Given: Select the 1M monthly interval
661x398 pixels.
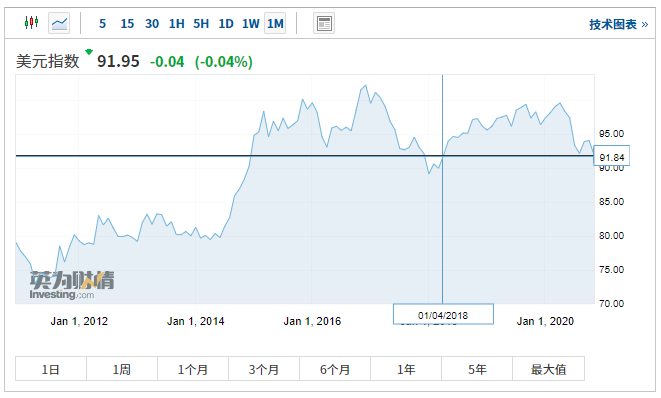Looking at the screenshot, I should pos(275,23).
